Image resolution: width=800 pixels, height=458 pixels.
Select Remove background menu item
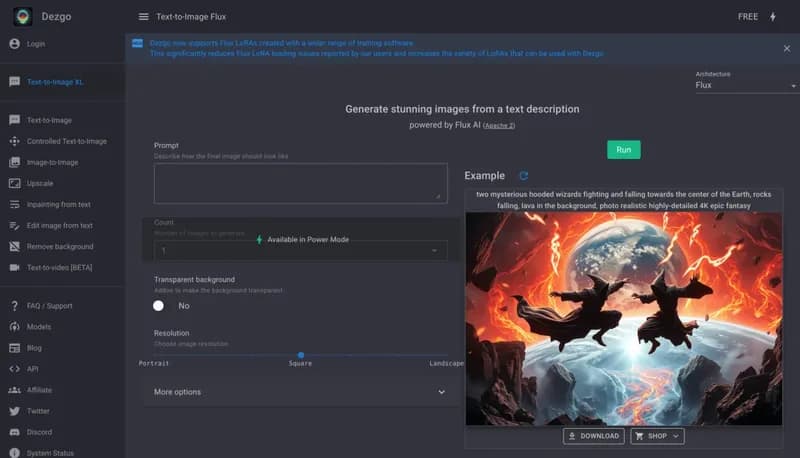click(60, 246)
